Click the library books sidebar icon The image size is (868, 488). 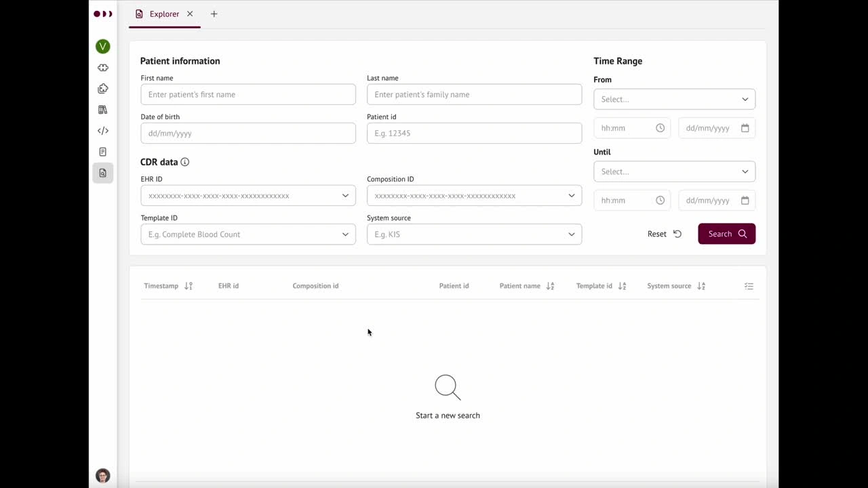coord(103,110)
